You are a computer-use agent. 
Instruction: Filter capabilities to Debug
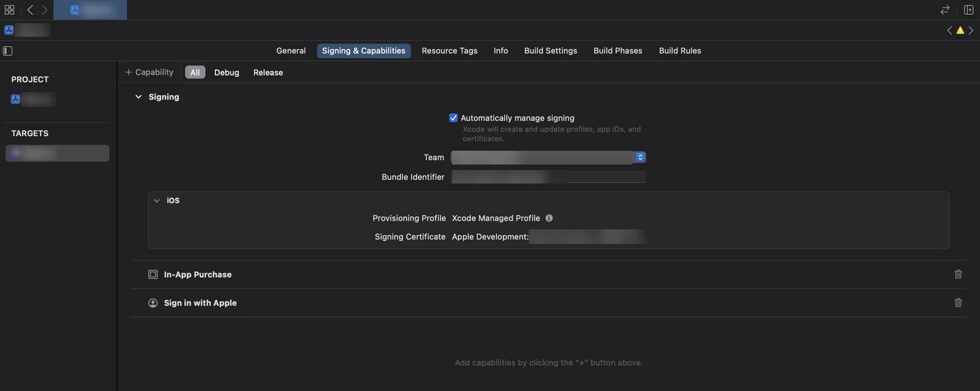coord(227,72)
